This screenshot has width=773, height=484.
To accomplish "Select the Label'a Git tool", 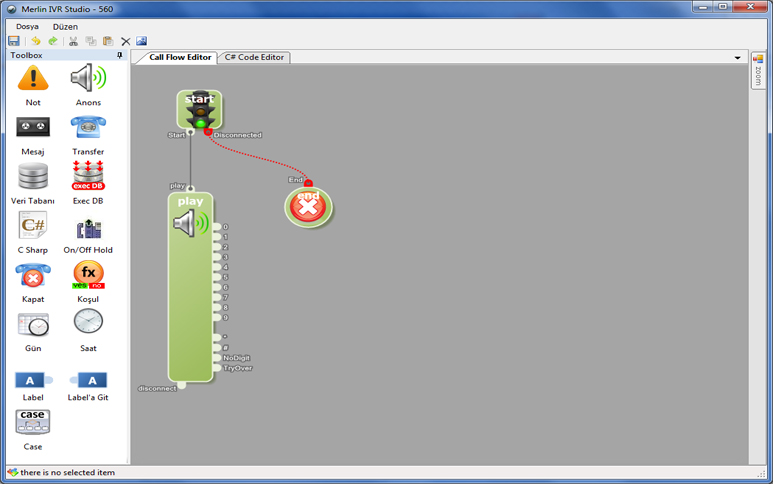I will pos(88,387).
